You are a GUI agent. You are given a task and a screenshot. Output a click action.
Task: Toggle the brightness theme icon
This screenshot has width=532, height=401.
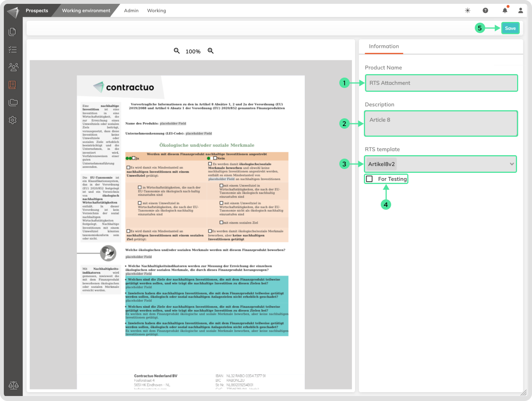tap(468, 11)
